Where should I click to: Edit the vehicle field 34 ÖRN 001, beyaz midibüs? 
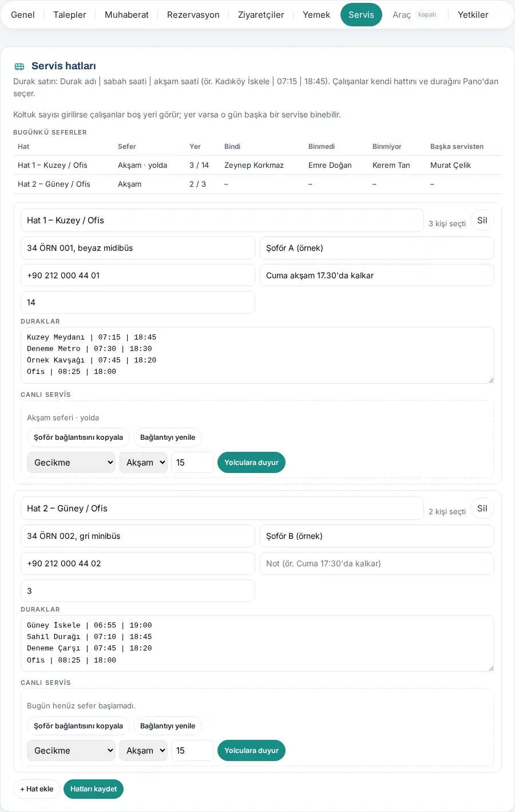click(138, 248)
